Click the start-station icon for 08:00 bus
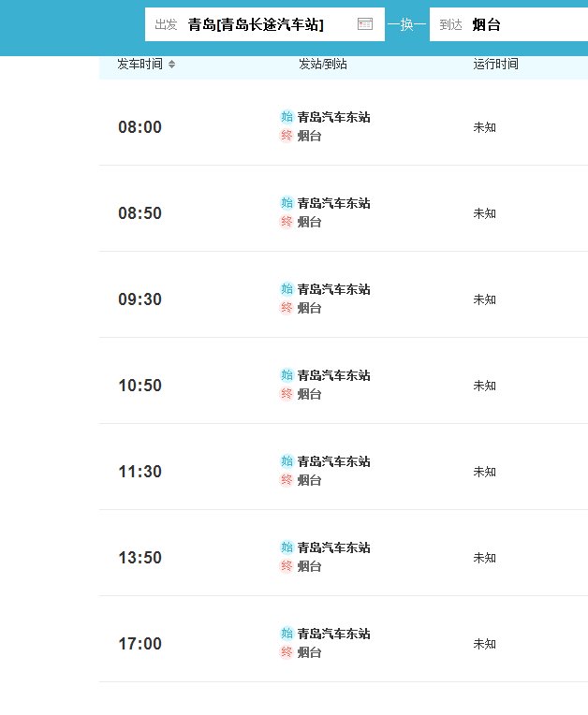The height and width of the screenshot is (715, 588). click(287, 117)
